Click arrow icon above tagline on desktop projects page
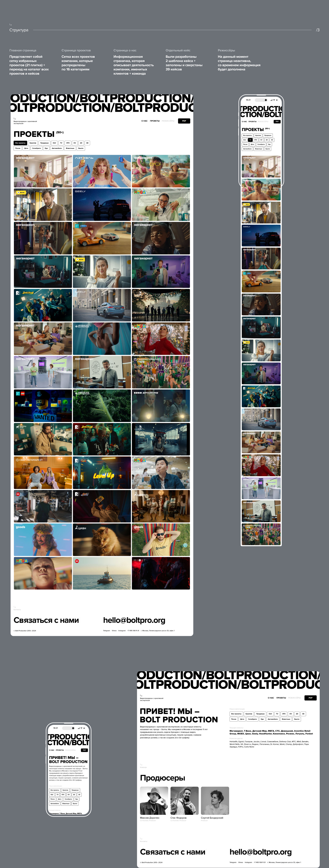 pos(15,119)
